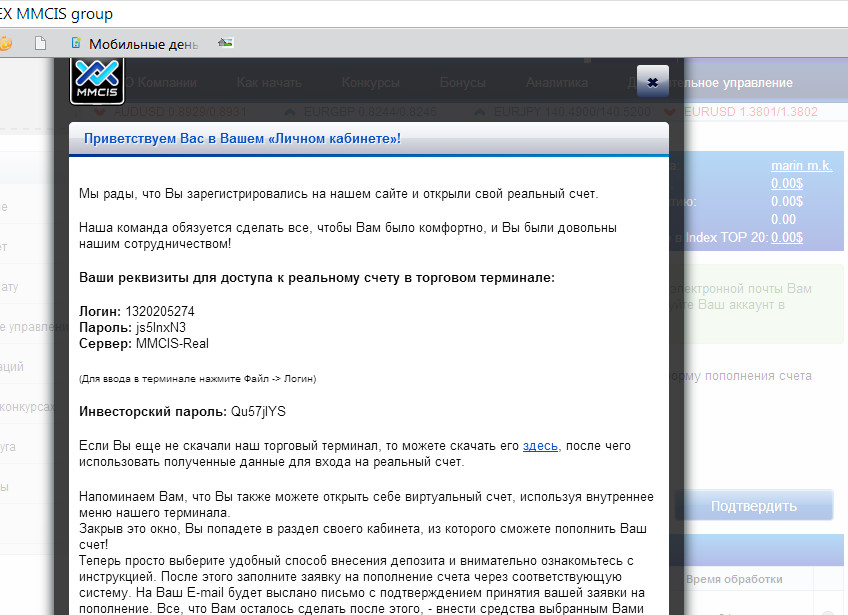Viewport: 848px width, 615px height.
Task: Click the EURUSD 1.3801/1.3802 quote
Action: coord(751,112)
